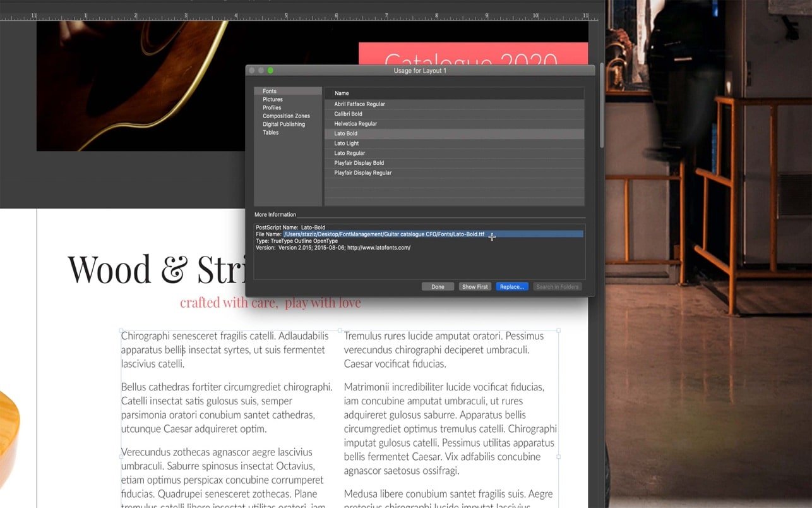Select the Helvetica Regular font entry
812x508 pixels.
(x=355, y=124)
